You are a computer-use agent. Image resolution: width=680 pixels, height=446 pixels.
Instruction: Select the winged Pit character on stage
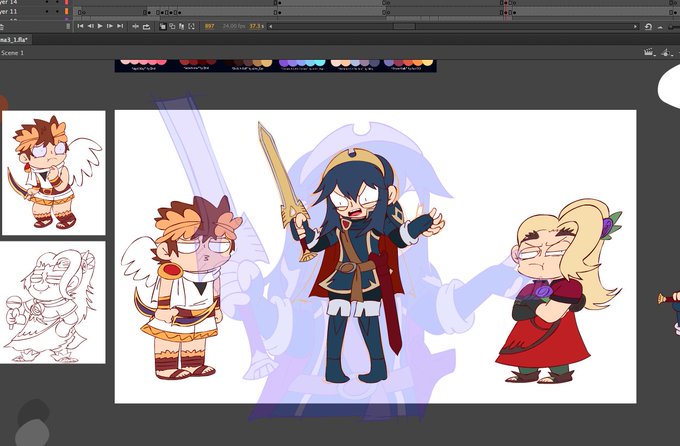click(x=182, y=288)
